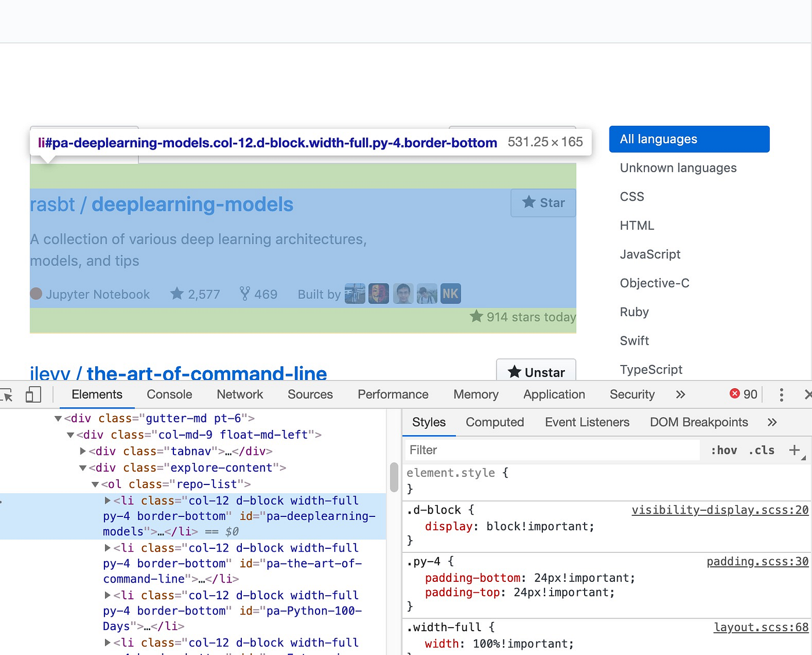Click the plus icon to add new style rule
Viewport: 812px width, 655px height.
tap(795, 450)
